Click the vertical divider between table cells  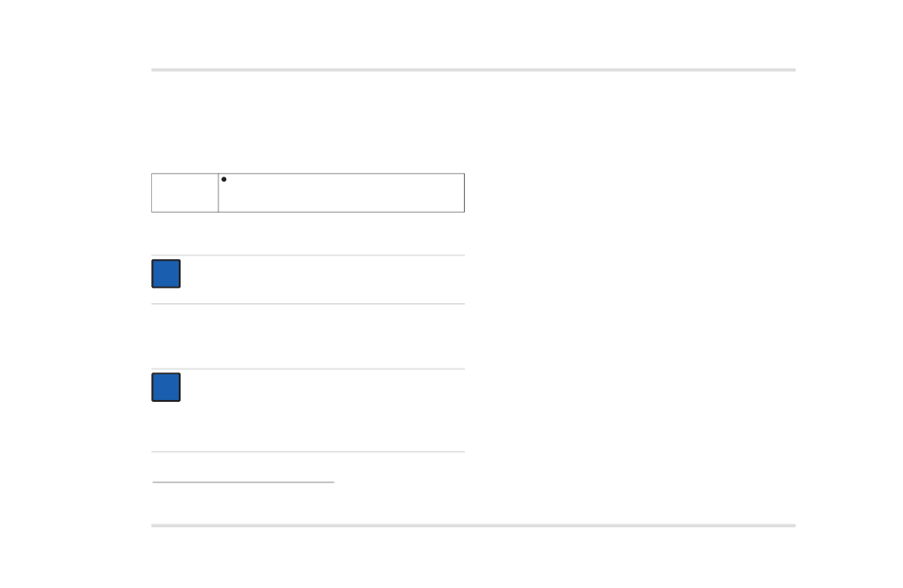tap(219, 193)
